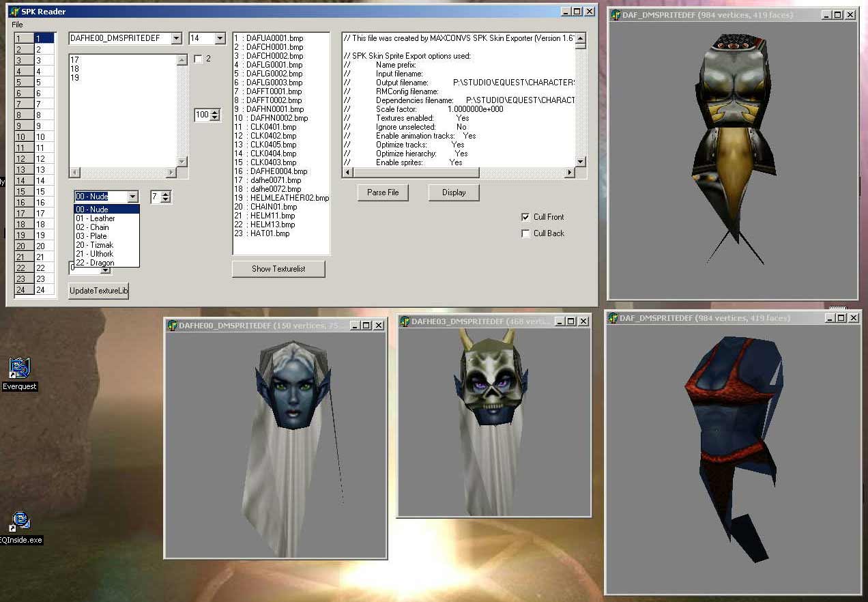Viewport: 868px width, 602px height.
Task: Click the DAFHE00_DMSPRITEDEF window title icon
Action: pos(173,326)
